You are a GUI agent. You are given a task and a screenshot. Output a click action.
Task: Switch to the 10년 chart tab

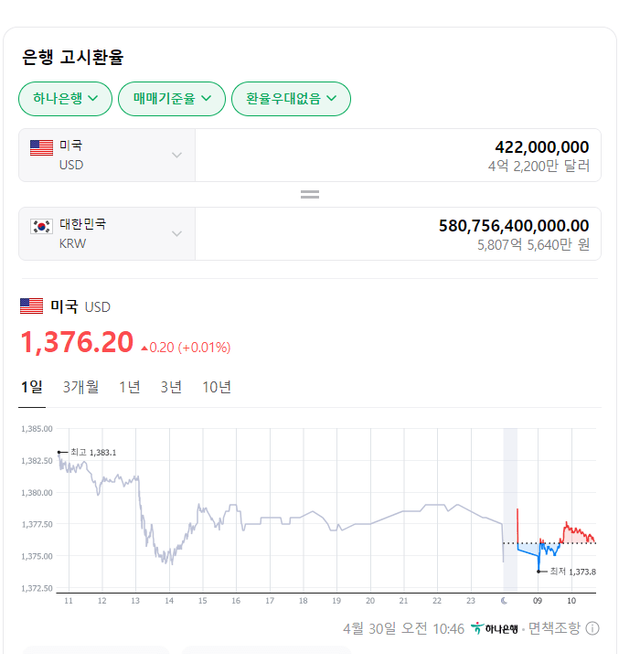point(216,387)
